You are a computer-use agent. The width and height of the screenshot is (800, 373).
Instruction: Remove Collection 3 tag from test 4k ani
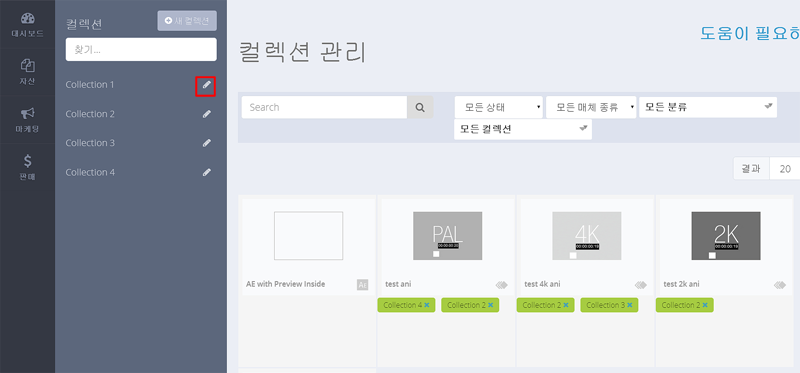point(630,305)
